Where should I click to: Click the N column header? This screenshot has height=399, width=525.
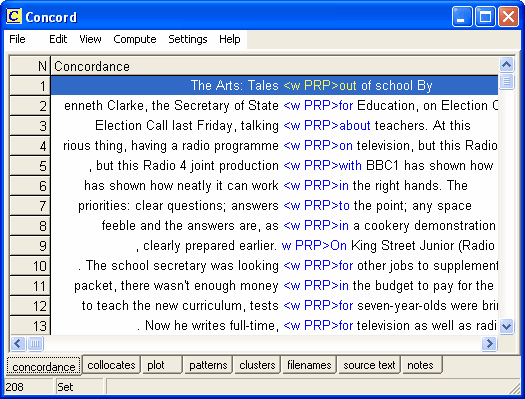point(30,66)
